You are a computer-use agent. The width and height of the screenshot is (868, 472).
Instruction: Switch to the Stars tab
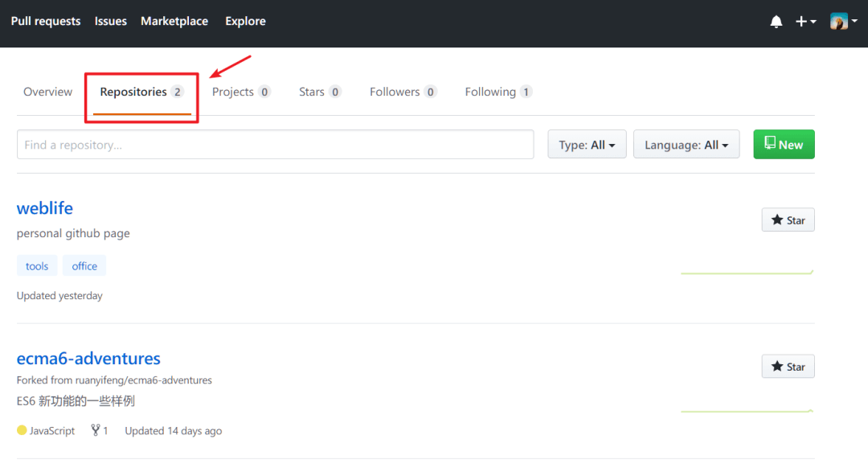tap(319, 92)
